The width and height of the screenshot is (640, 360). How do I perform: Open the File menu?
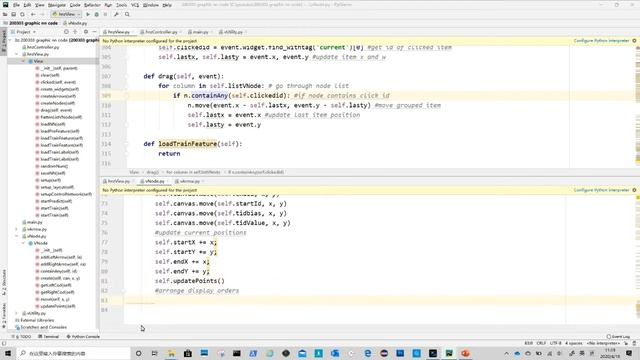(16, 5)
